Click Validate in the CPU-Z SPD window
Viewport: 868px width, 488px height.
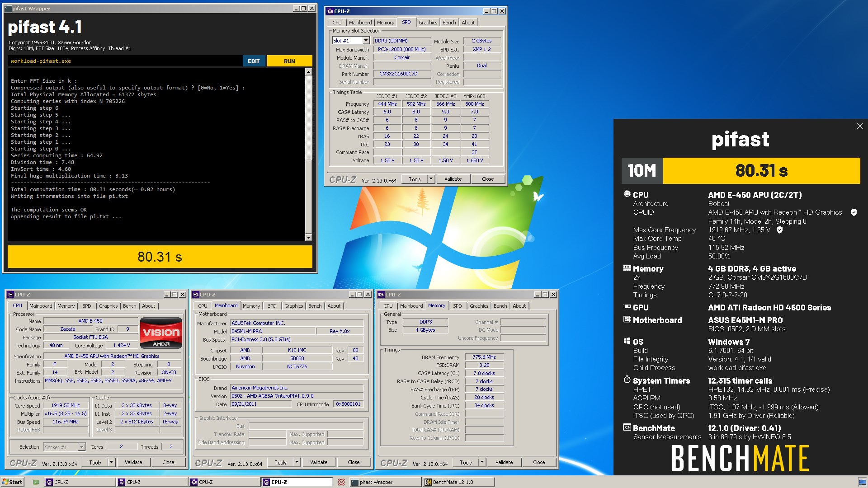point(453,179)
